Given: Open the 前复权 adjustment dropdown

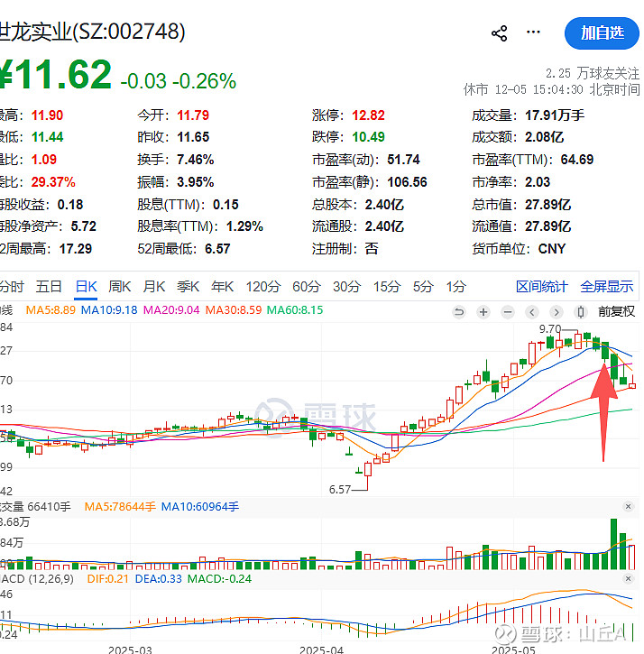Looking at the screenshot, I should click(616, 311).
